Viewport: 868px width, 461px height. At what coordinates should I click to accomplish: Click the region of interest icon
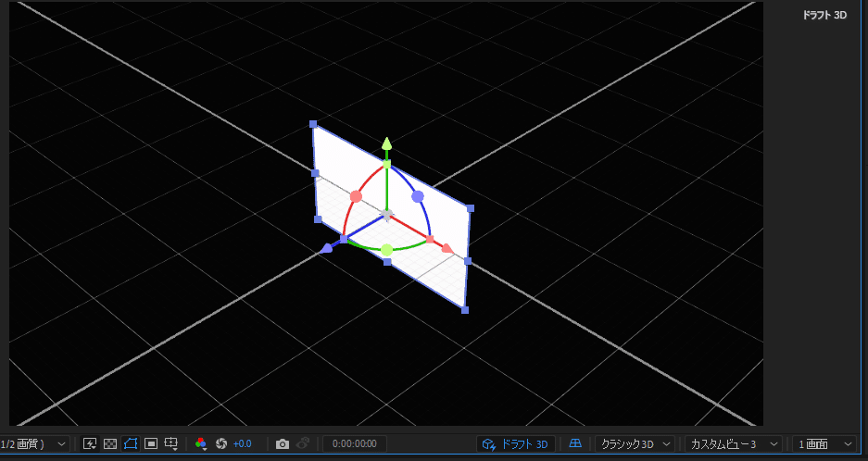[151, 443]
